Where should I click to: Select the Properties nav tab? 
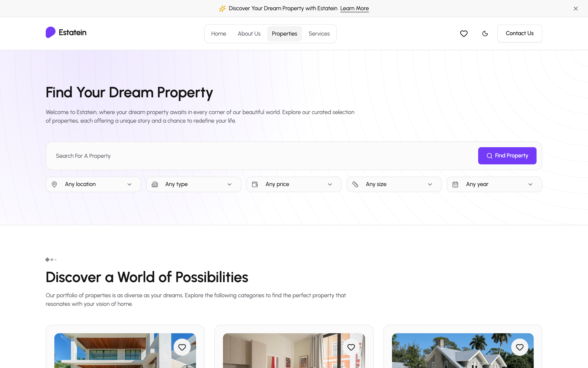click(285, 34)
